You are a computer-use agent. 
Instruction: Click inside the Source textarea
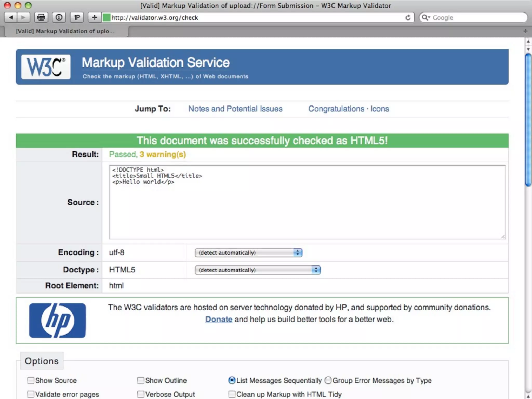307,208
